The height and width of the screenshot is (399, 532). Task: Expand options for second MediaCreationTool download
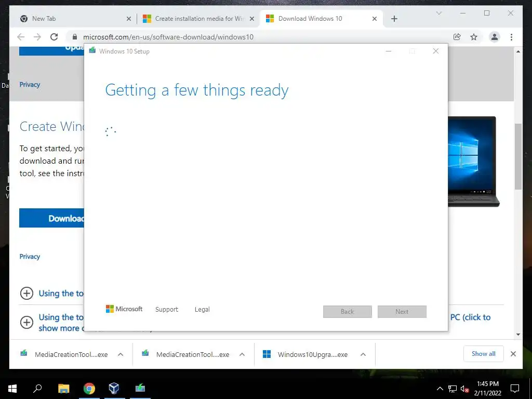(242, 354)
